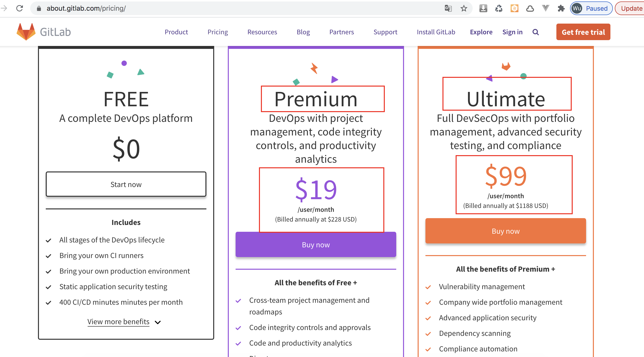Viewport: 644px width, 357px height.
Task: Open the Resources nav menu
Action: pos(262,32)
